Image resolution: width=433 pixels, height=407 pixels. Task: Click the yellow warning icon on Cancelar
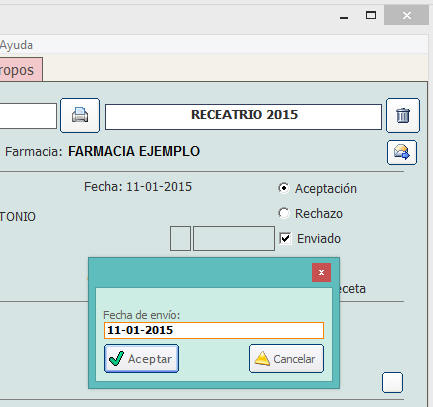tap(262, 359)
